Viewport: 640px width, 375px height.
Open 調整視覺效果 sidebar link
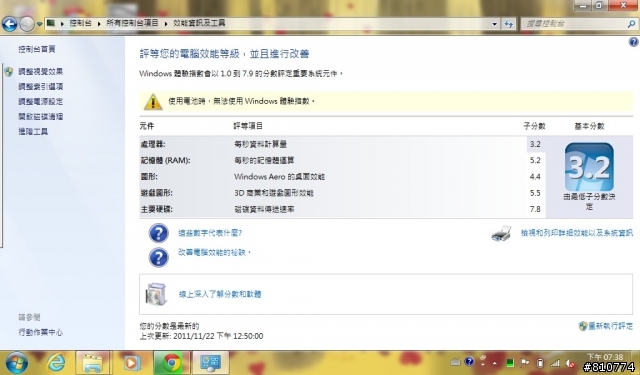coord(40,71)
